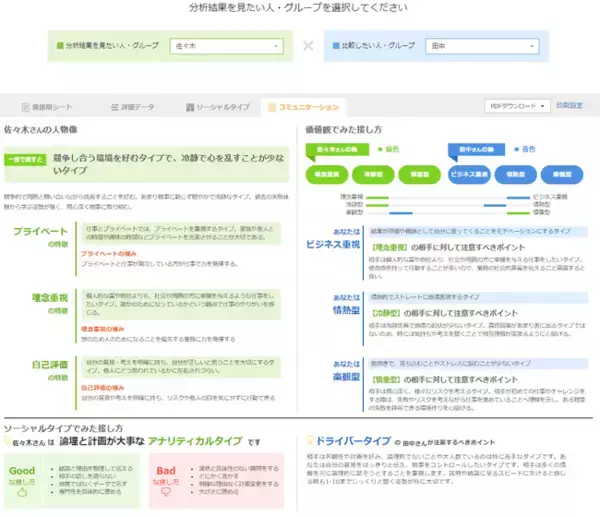Select the コミュニケーション tab
The width and height of the screenshot is (600, 517).
(303, 106)
